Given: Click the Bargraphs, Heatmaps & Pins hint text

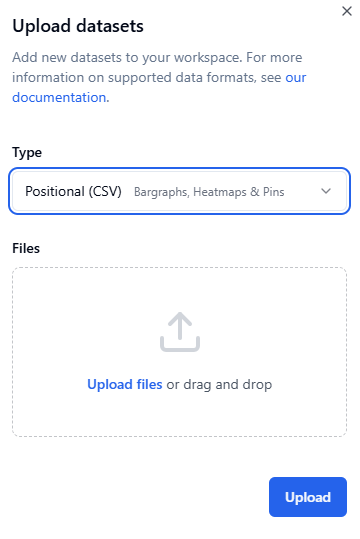Looking at the screenshot, I should point(209,192).
